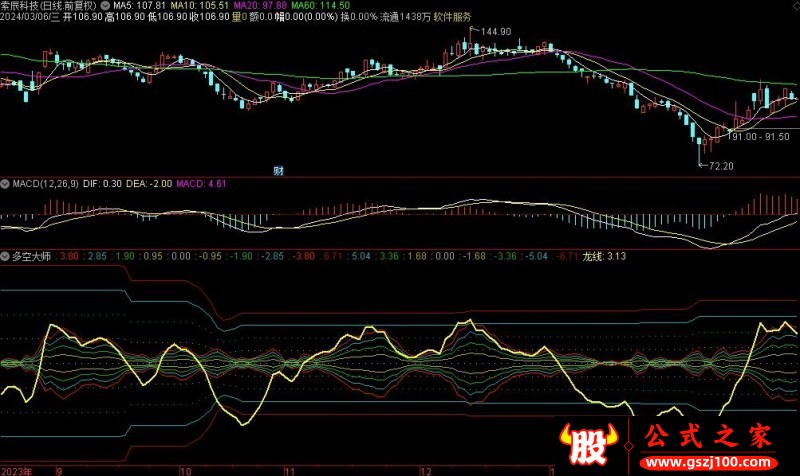
Task: Click the round icon before MACD(12,26,9)
Action: tap(5, 184)
